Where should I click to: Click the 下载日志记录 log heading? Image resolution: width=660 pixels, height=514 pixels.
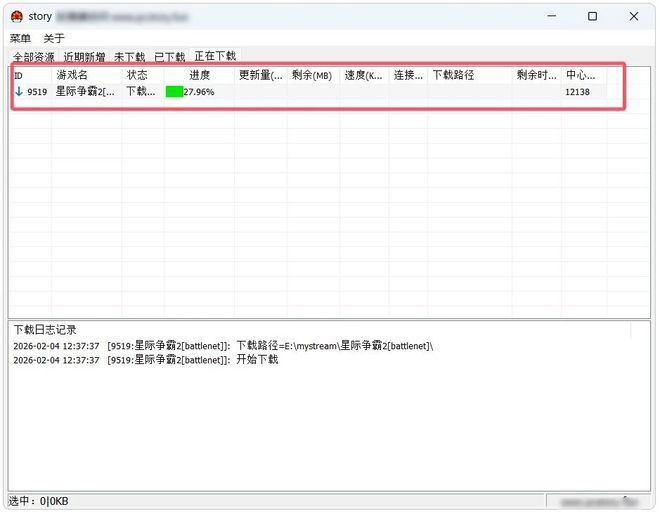(45, 330)
